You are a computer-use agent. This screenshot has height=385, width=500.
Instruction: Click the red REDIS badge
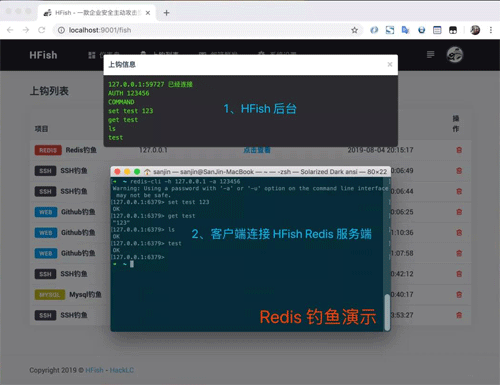click(x=48, y=150)
